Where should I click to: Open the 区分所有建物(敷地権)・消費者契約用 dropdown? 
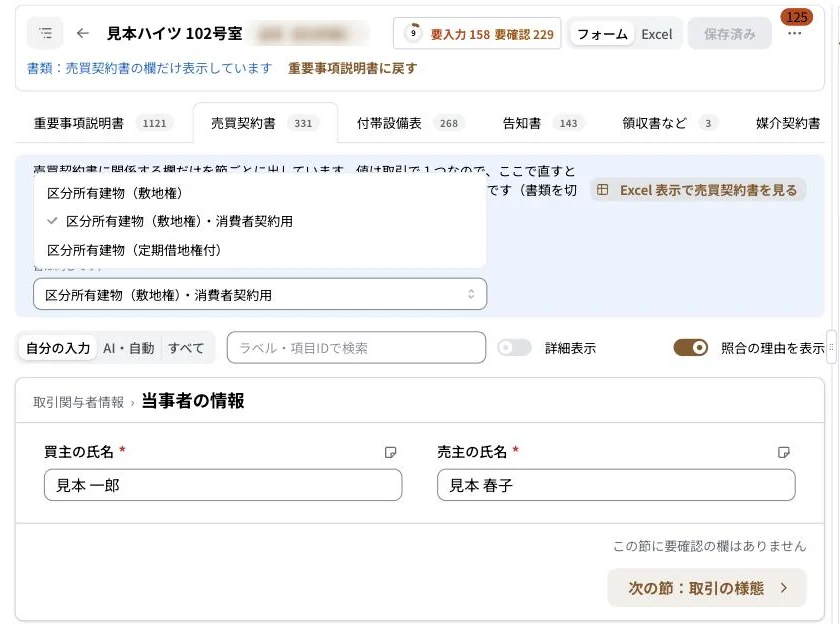[260, 294]
